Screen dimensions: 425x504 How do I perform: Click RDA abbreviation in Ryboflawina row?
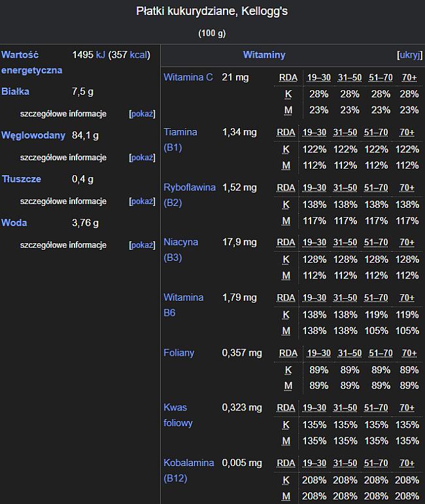pos(286,188)
